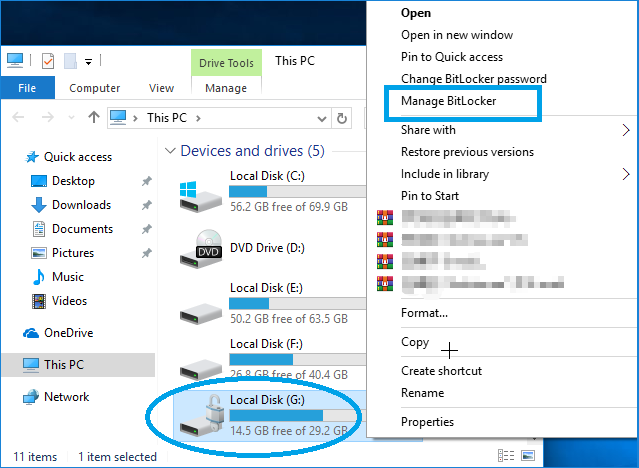Open Documents in the navigation pane

pos(82,229)
